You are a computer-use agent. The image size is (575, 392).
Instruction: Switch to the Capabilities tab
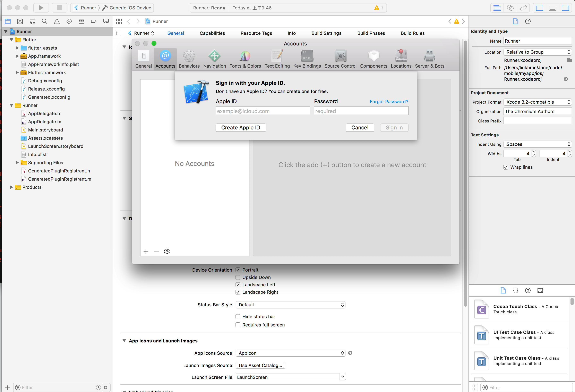[212, 33]
